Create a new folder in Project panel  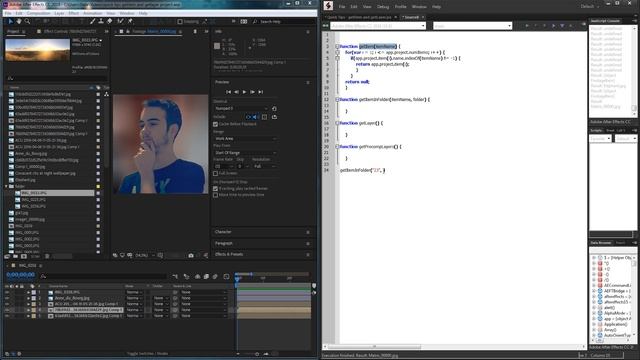coord(15,256)
